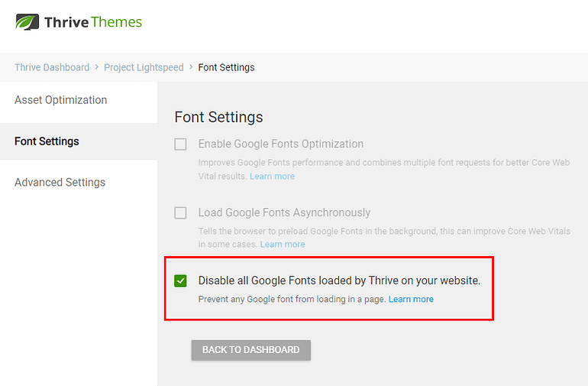588x386 pixels.
Task: Open Learn more under Google Fonts Optimization
Action: point(273,177)
